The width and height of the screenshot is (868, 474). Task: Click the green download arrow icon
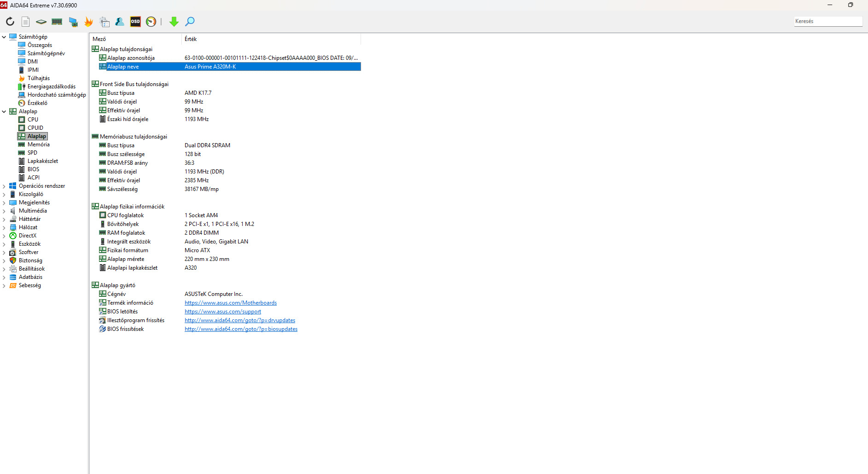[174, 22]
